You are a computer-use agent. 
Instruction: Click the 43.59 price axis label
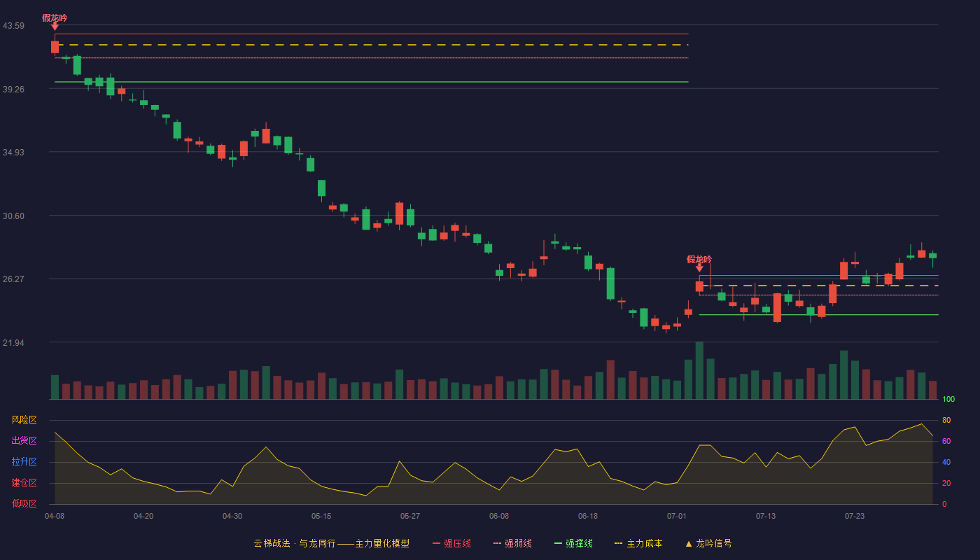tap(13, 26)
